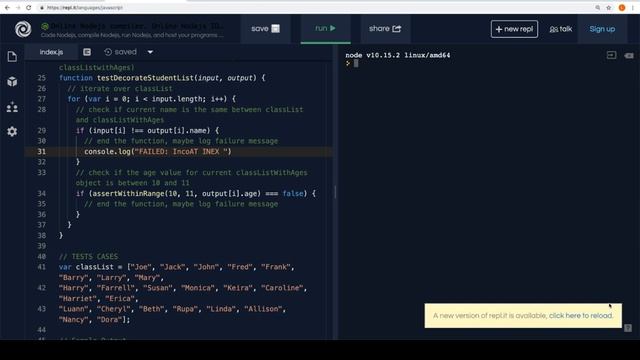
Task: Open the saved history indicator
Action: 120,52
